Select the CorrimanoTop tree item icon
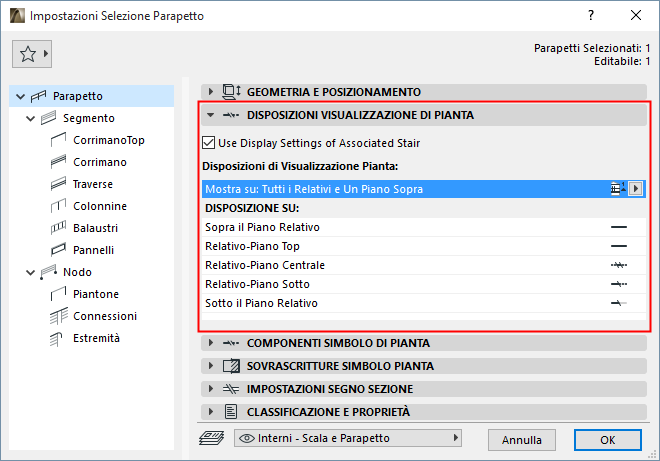This screenshot has width=660, height=461. tap(57, 140)
